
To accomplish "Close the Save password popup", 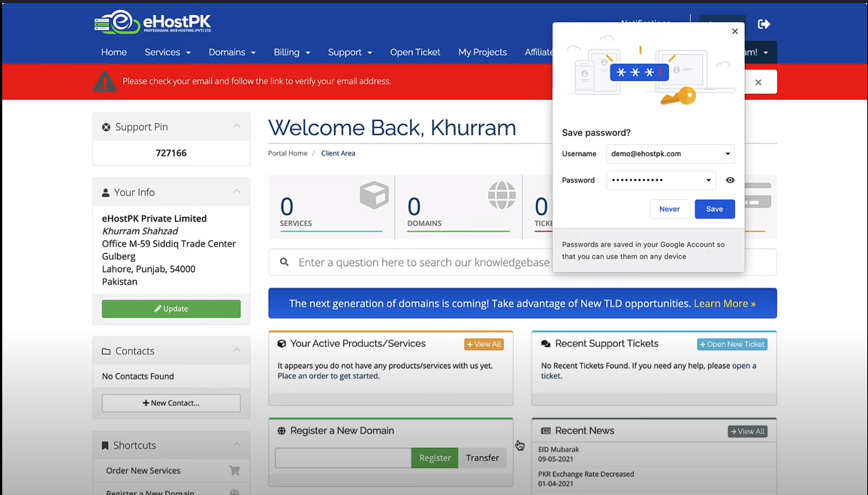I will 735,31.
